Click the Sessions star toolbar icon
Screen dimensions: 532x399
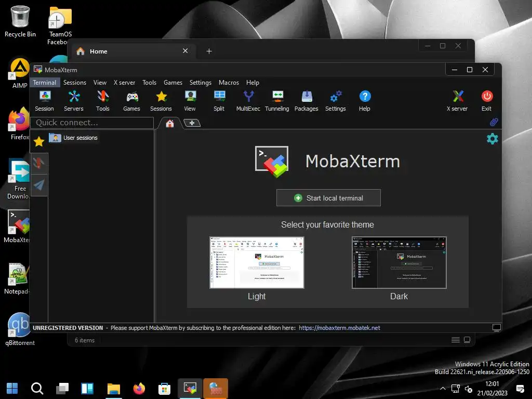coord(161,101)
